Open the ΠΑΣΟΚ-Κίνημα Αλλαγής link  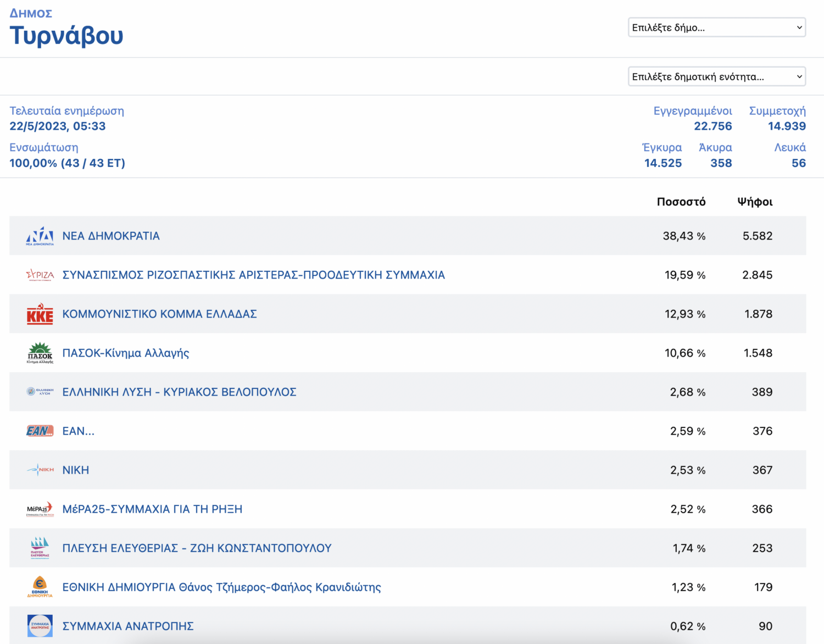[x=126, y=353]
